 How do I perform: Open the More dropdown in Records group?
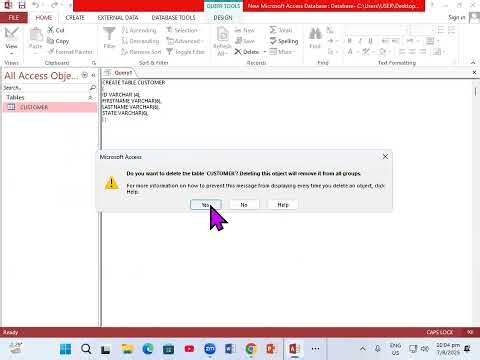282,52
